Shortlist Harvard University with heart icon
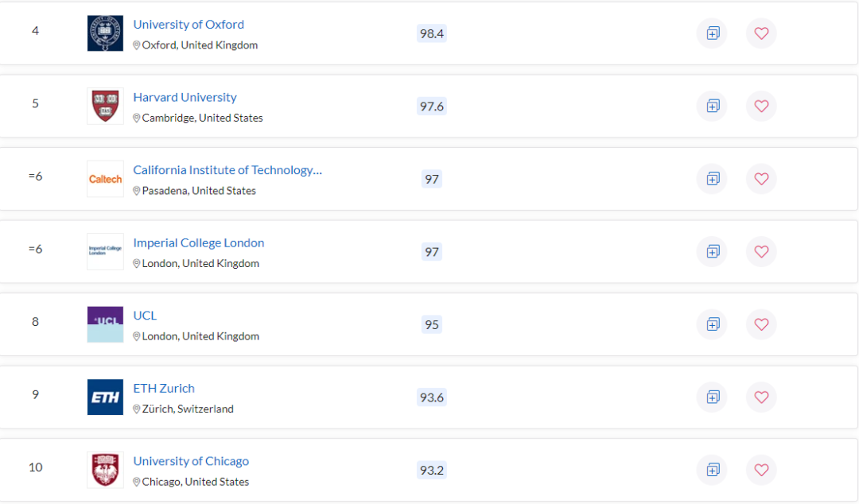This screenshot has height=504, width=859. [x=761, y=106]
